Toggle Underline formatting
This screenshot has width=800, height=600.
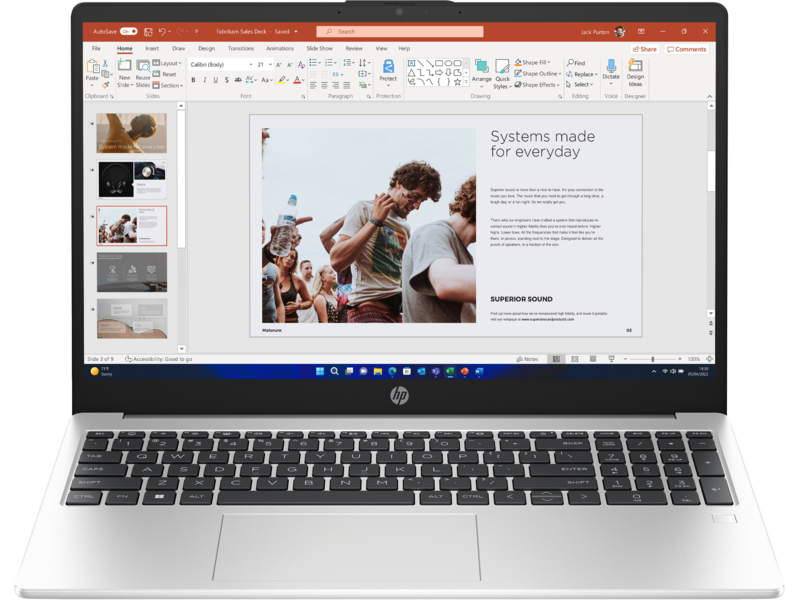[216, 80]
